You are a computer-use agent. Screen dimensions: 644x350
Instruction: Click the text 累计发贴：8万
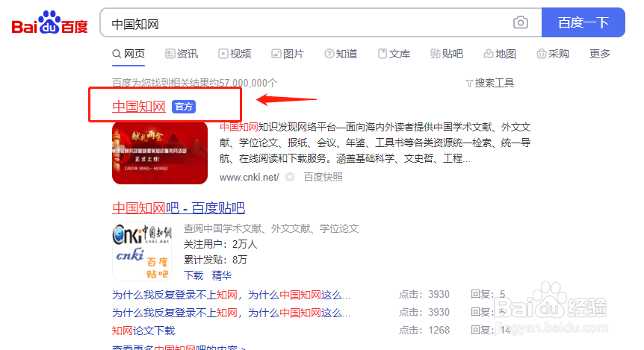(x=215, y=260)
